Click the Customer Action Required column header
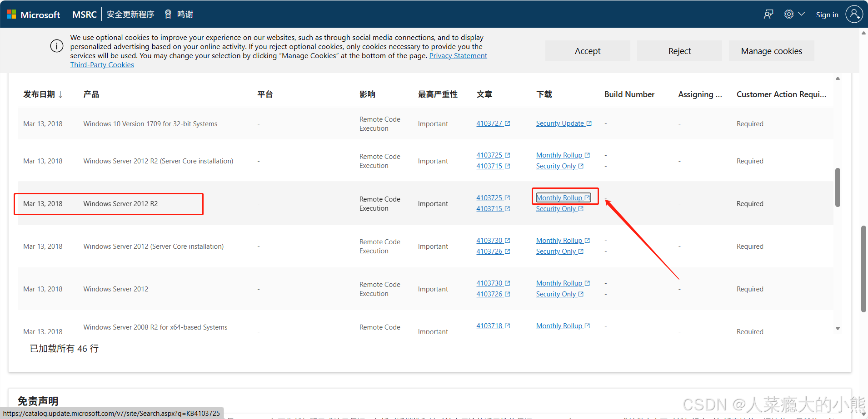 point(781,94)
